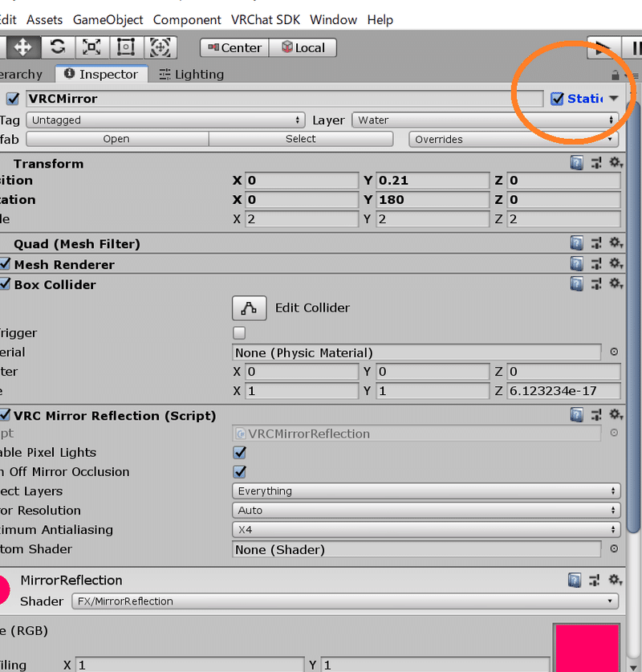Open VRC Mirror Reflection preset selector
The height and width of the screenshot is (672, 642).
596,415
